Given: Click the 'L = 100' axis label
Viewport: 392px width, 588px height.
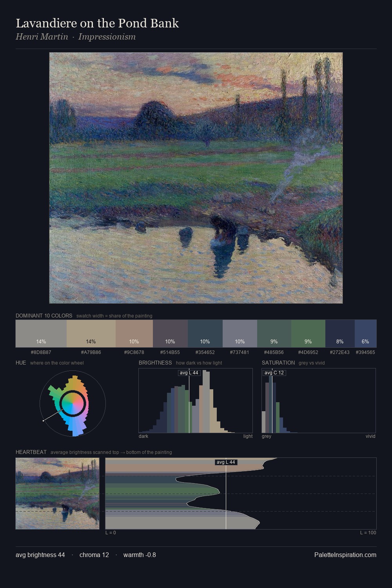Looking at the screenshot, I should (368, 533).
